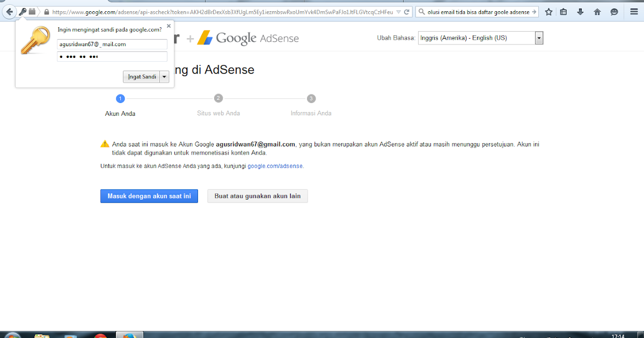The width and height of the screenshot is (644, 338).
Task: Select step 3 circle in progress bar
Action: (311, 98)
